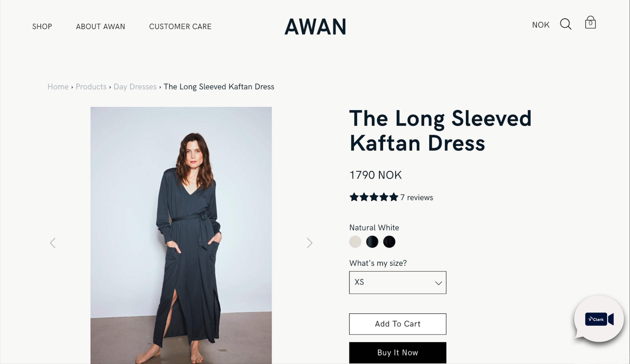Open the Clerk video chat widget
This screenshot has height=364, width=630.
[599, 319]
